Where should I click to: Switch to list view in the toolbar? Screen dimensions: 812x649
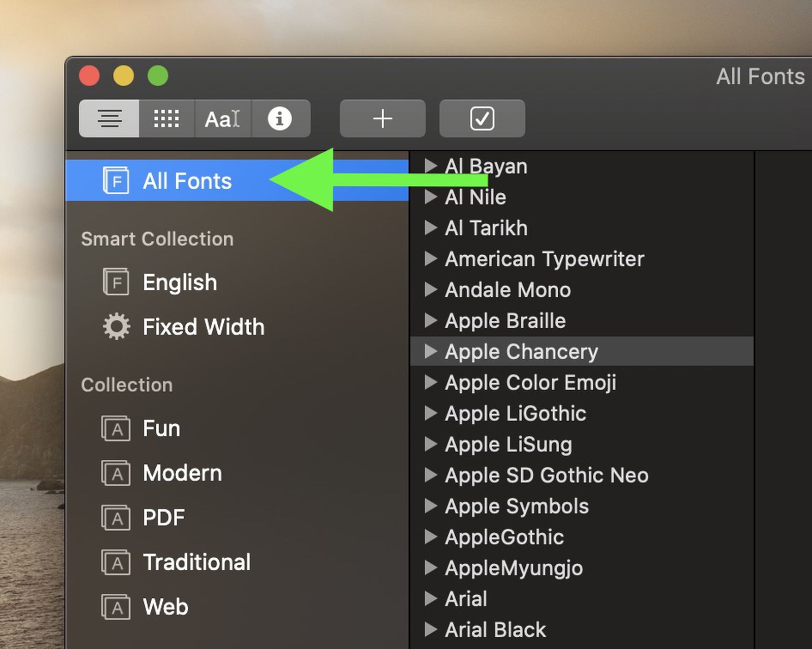110,119
